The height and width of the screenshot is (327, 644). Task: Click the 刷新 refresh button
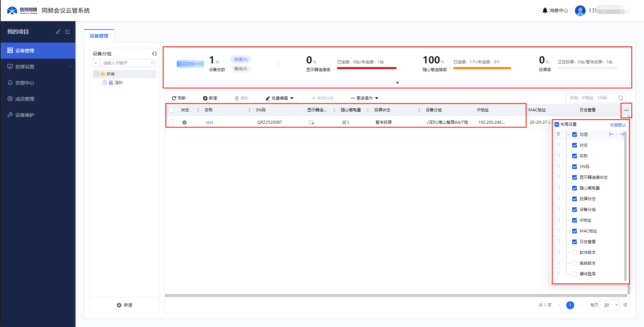click(179, 98)
